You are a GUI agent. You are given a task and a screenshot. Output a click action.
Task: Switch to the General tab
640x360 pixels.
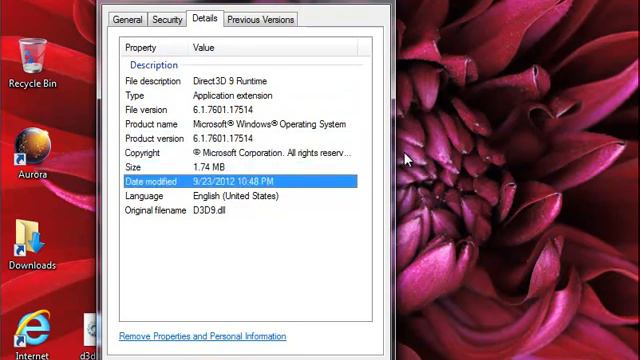pos(127,20)
